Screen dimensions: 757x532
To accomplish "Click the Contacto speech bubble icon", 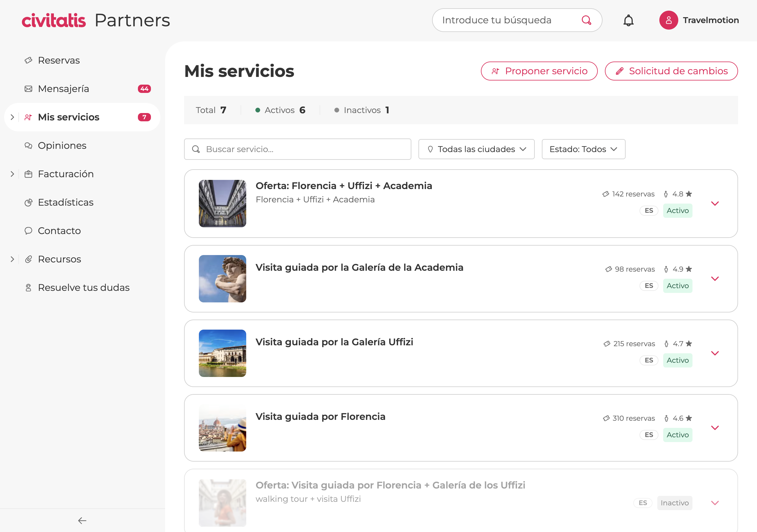I will pos(28,231).
